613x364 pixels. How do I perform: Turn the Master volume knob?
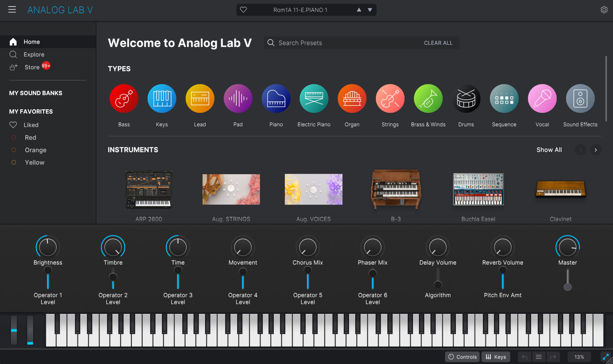click(567, 247)
